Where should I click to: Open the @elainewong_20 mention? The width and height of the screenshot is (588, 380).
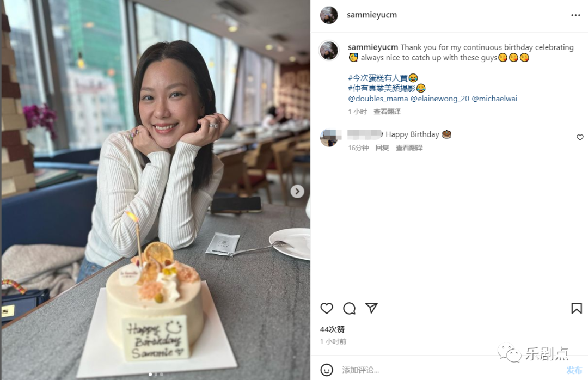(440, 99)
